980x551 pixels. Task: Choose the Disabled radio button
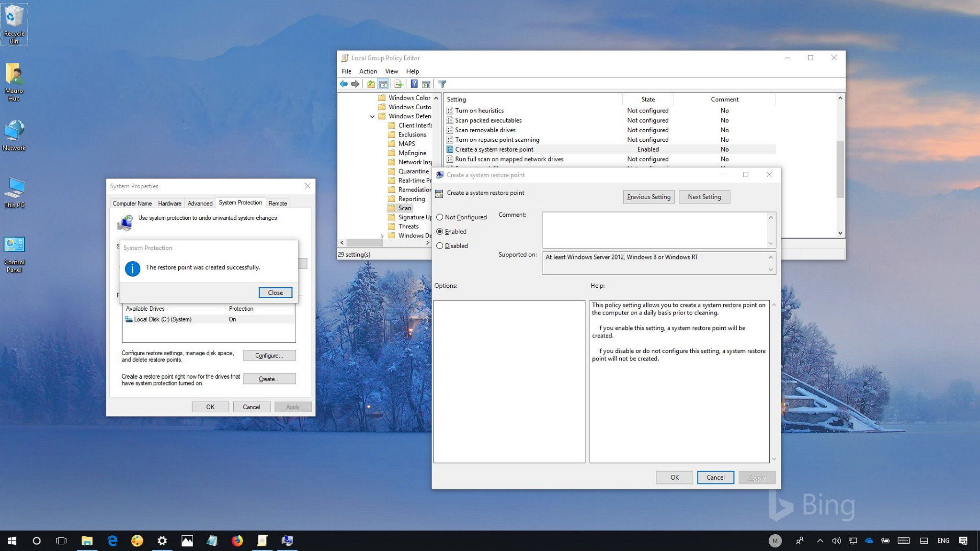(x=440, y=246)
